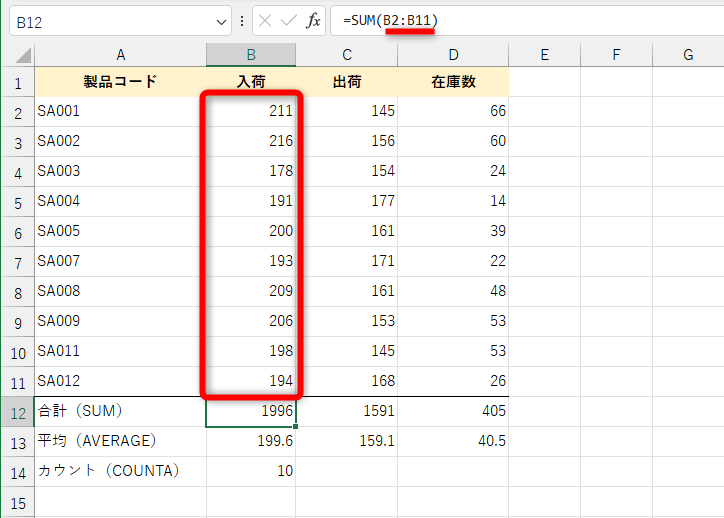724x518 pixels.
Task: Select column C header
Action: click(347, 55)
